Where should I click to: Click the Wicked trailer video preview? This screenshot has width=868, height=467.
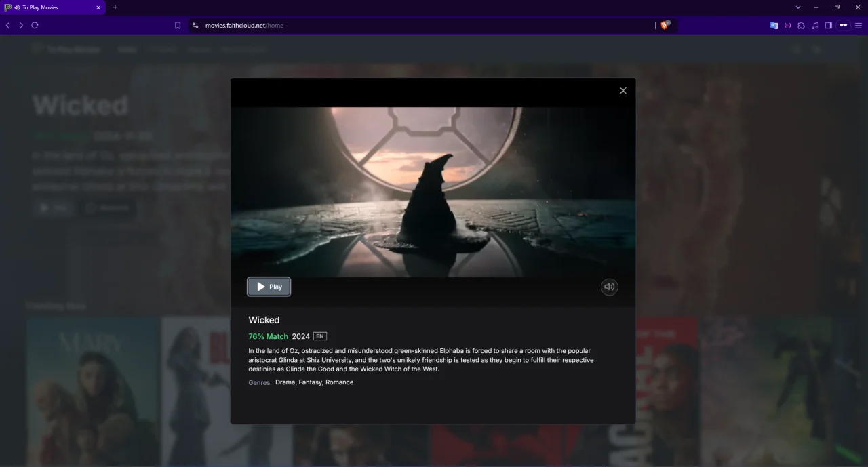tap(433, 192)
